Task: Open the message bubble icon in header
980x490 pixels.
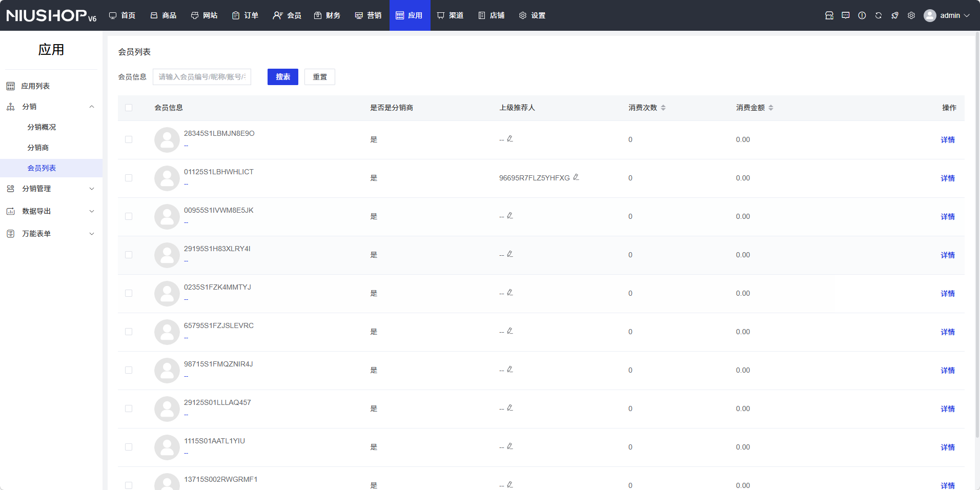Action: (x=846, y=15)
